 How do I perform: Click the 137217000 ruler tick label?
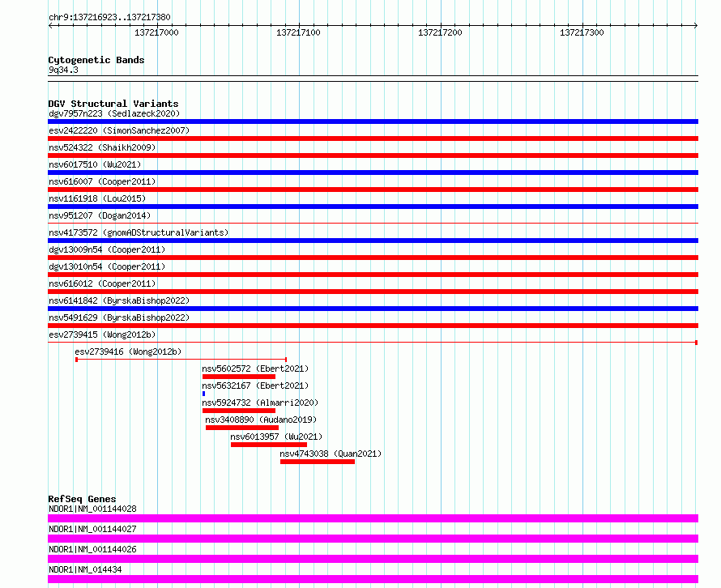point(156,32)
